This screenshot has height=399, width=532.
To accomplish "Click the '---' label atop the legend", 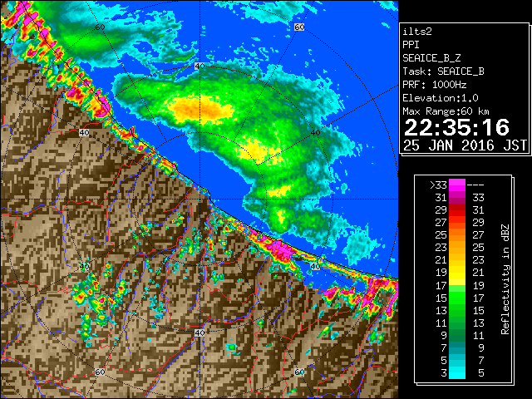I will tap(475, 185).
